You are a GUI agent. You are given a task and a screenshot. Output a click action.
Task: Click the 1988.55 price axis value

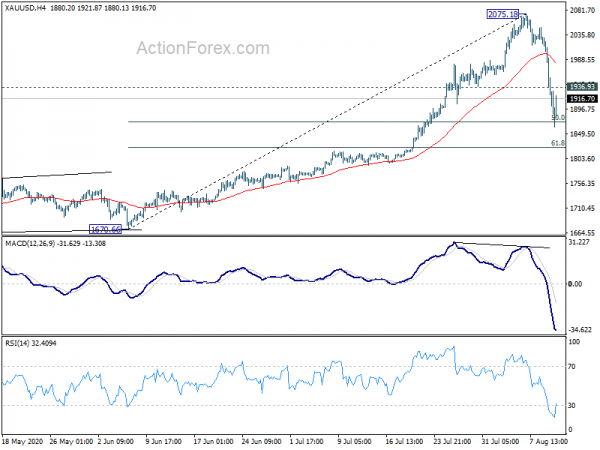pyautogui.click(x=582, y=60)
